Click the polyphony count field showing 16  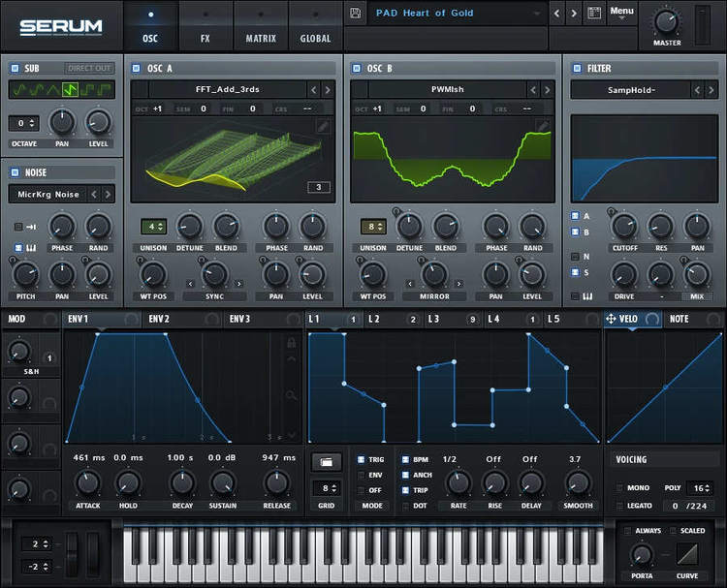coord(699,488)
